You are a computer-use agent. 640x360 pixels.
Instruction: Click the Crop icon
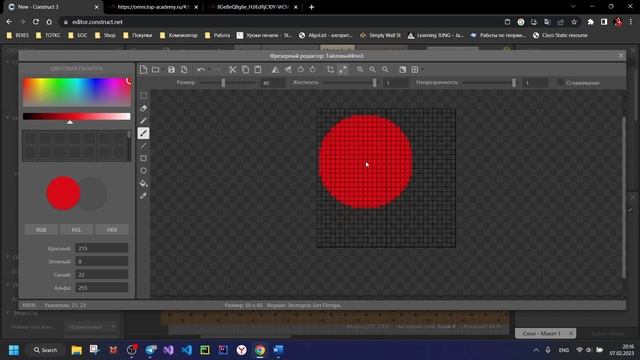(330, 70)
